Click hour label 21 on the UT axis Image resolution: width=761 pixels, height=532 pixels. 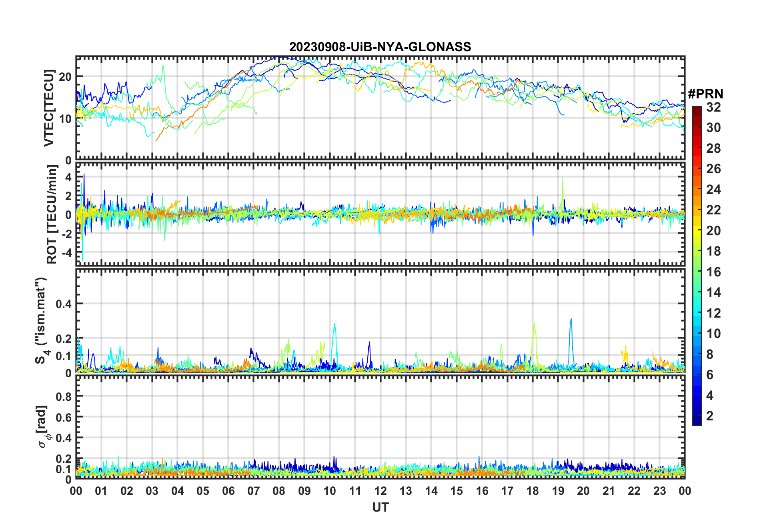pyautogui.click(x=609, y=491)
